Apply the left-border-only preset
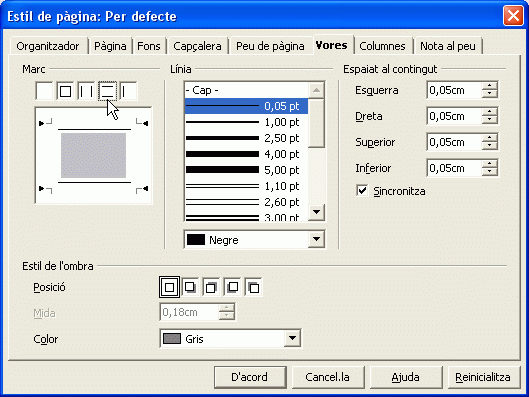Viewport: 529px width, 397px height. click(129, 91)
